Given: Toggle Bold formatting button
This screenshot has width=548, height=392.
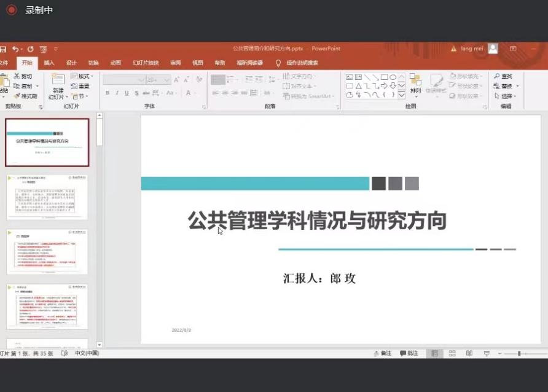Looking at the screenshot, I should pos(108,93).
